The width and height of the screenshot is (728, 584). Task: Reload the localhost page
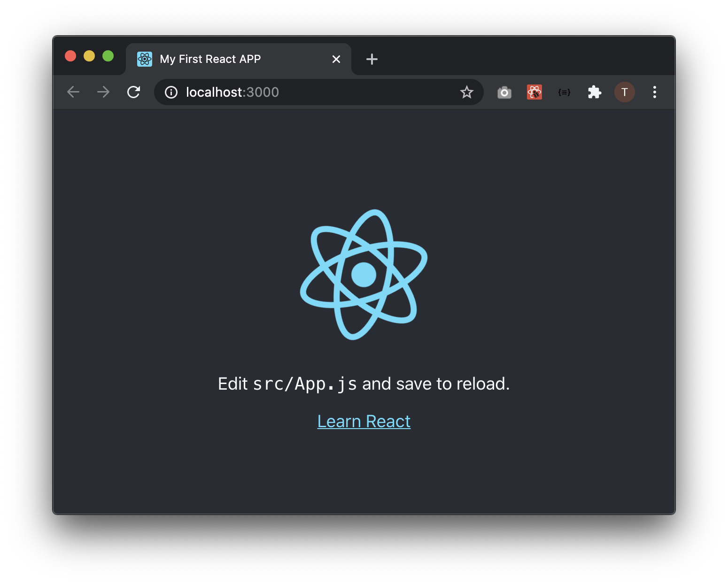click(x=134, y=92)
